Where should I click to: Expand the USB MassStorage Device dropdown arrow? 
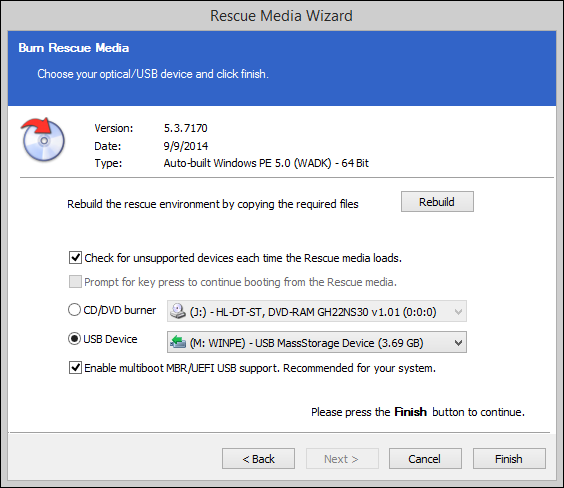click(x=458, y=343)
